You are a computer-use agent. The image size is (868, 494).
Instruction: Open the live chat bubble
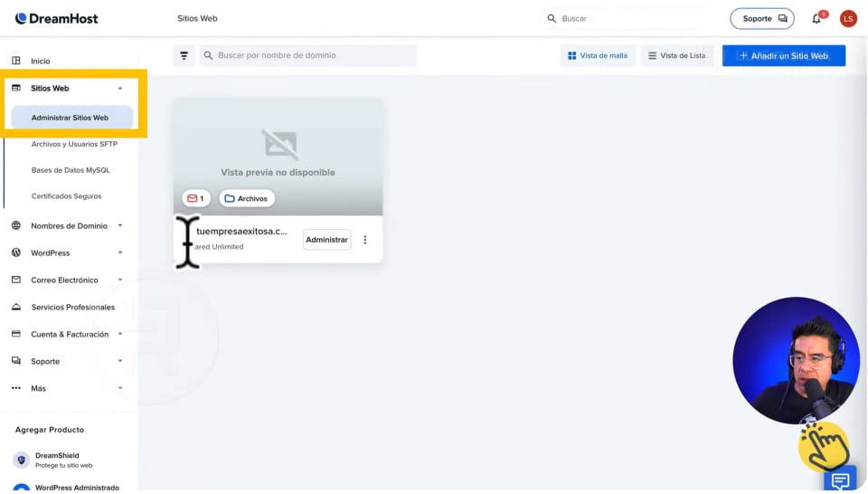[x=840, y=480]
